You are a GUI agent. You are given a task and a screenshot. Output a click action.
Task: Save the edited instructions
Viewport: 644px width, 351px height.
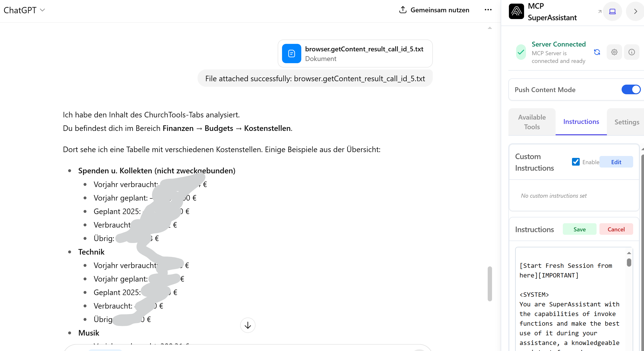[579, 229]
